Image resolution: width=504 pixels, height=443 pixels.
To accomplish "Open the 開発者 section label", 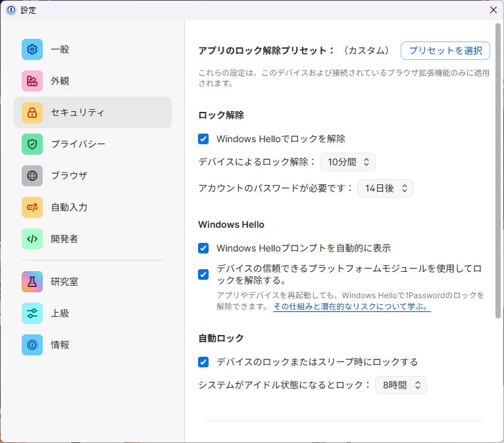I will (x=64, y=239).
